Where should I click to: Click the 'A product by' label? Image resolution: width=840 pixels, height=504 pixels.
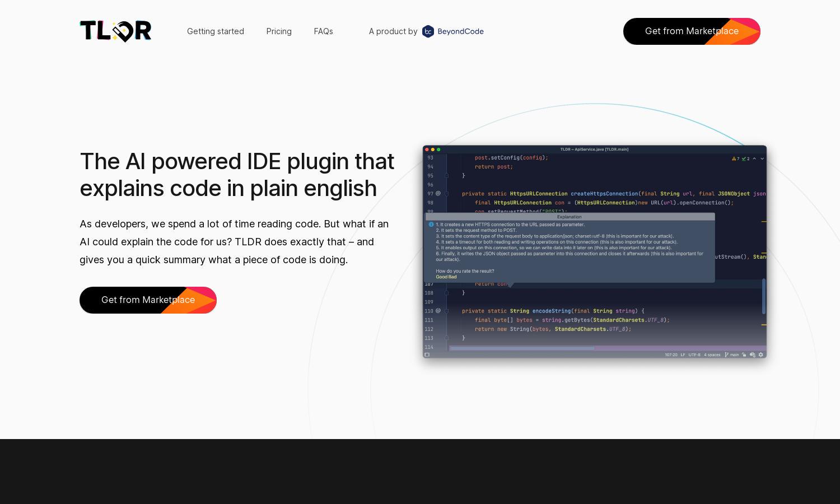393,31
